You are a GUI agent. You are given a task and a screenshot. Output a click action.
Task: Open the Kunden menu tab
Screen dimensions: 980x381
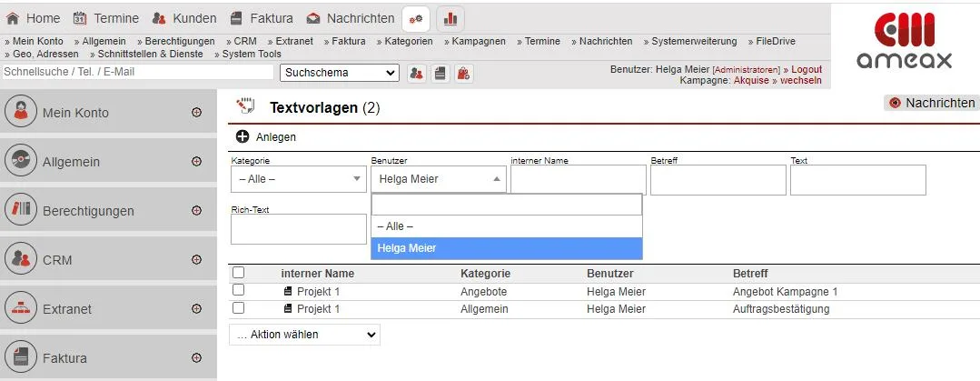184,18
